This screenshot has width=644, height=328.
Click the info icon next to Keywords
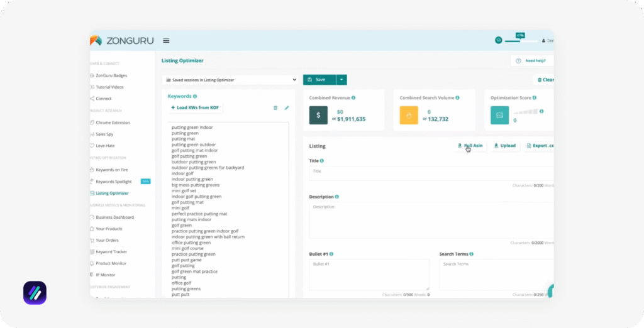click(x=195, y=96)
